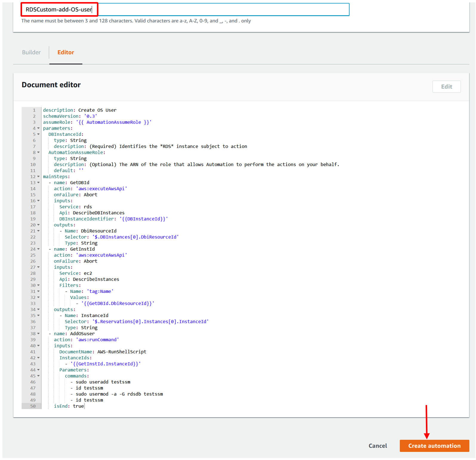Click the Create automation button

coord(434,446)
